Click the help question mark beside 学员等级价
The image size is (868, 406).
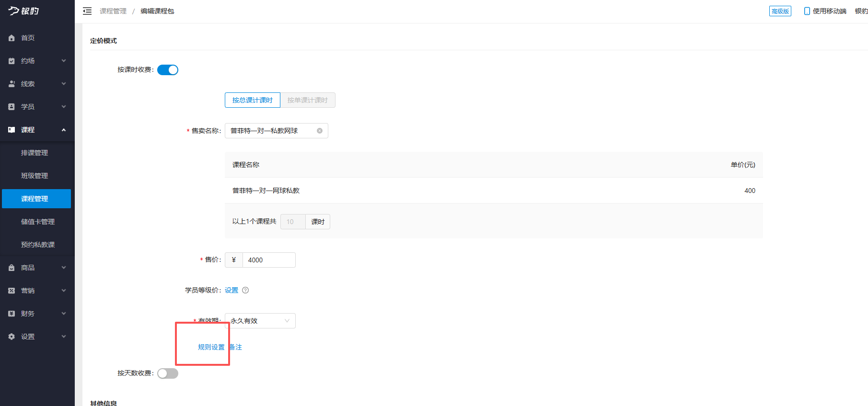click(245, 290)
